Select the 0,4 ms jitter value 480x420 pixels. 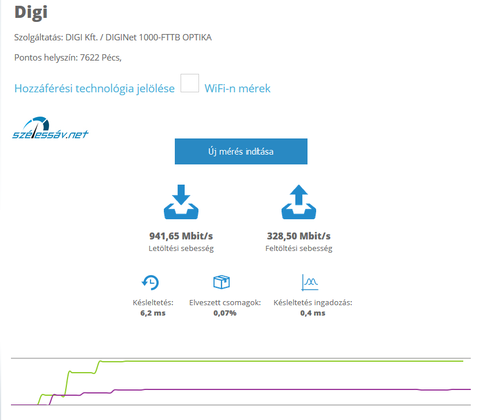313,313
